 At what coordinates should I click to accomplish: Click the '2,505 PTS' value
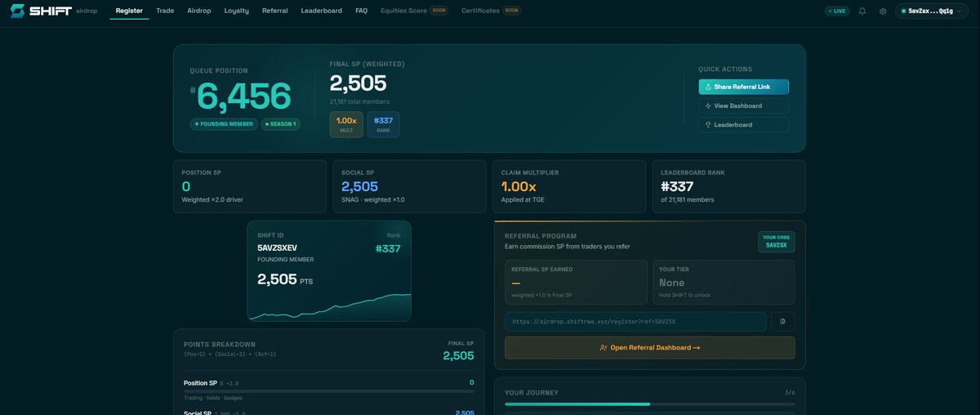285,279
